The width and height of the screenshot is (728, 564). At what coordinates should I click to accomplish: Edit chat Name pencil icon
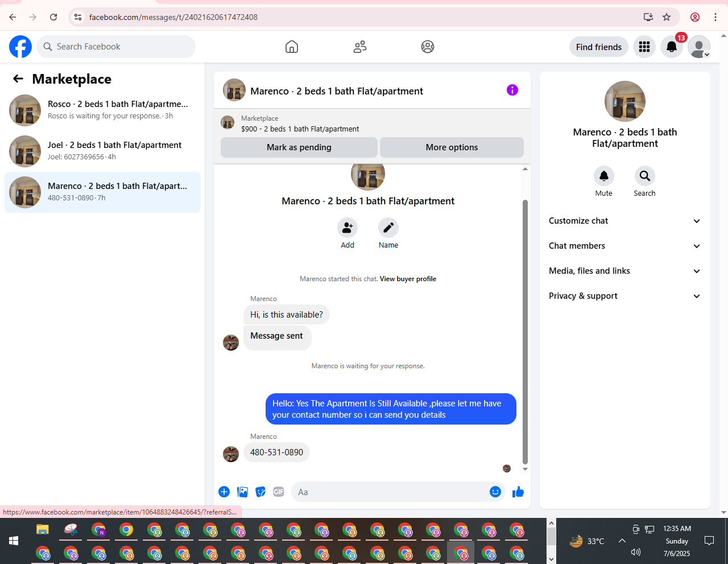(x=388, y=228)
